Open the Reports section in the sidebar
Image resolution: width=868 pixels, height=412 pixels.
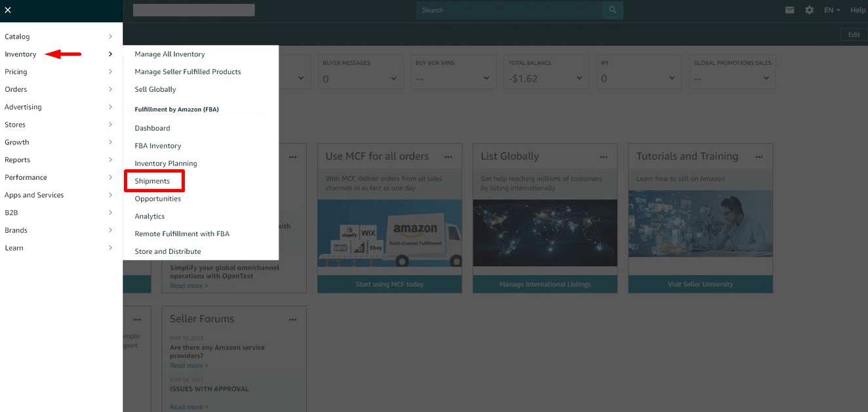(x=17, y=159)
